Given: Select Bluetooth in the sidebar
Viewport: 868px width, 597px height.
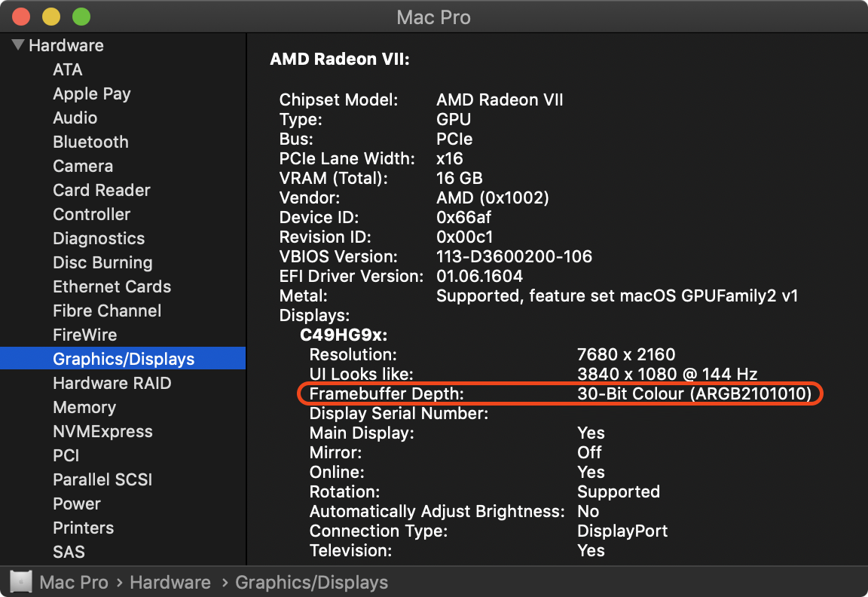Looking at the screenshot, I should (90, 142).
